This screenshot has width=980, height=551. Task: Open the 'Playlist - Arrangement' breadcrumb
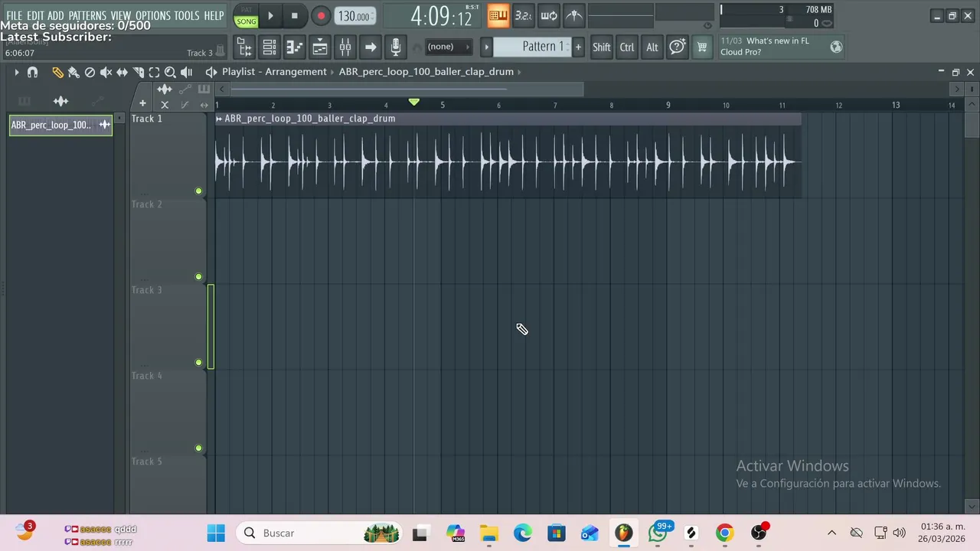tap(274, 72)
